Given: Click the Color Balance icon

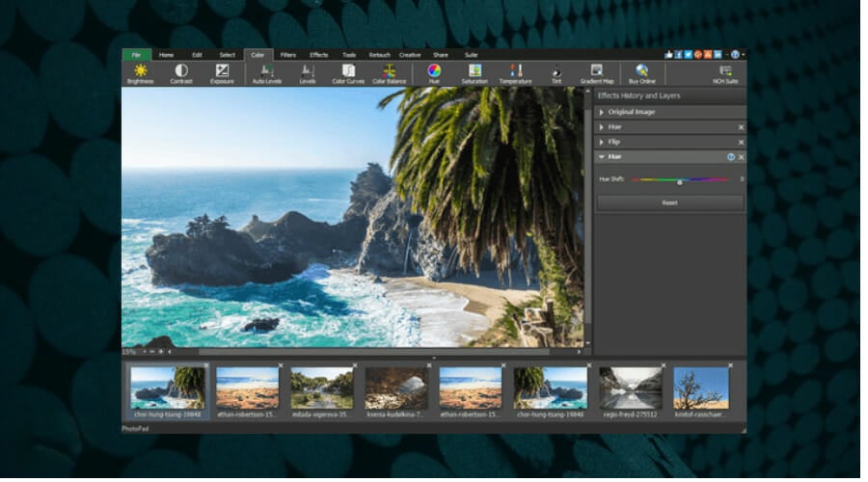Looking at the screenshot, I should click(390, 73).
